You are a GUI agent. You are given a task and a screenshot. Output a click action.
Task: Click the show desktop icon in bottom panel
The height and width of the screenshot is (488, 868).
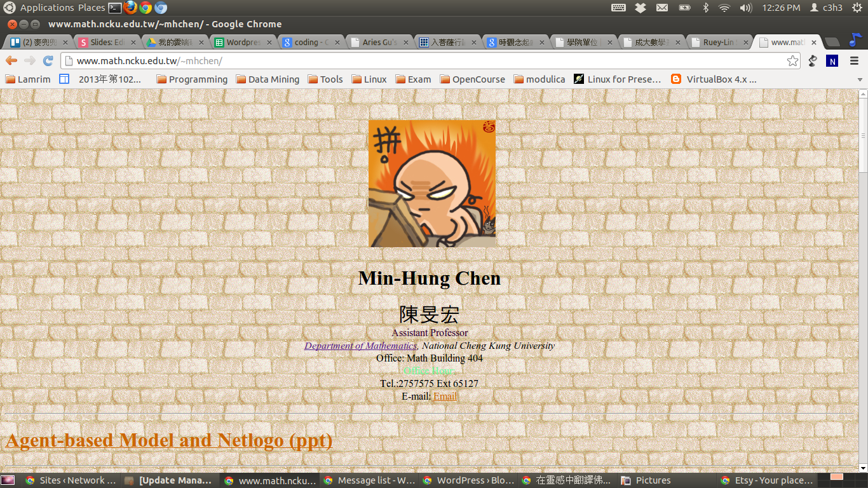point(8,480)
